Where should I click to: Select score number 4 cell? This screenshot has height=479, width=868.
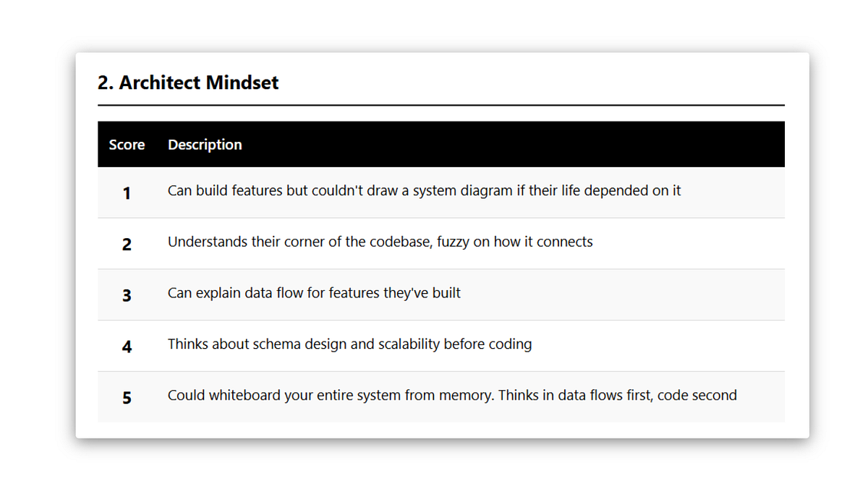(127, 347)
